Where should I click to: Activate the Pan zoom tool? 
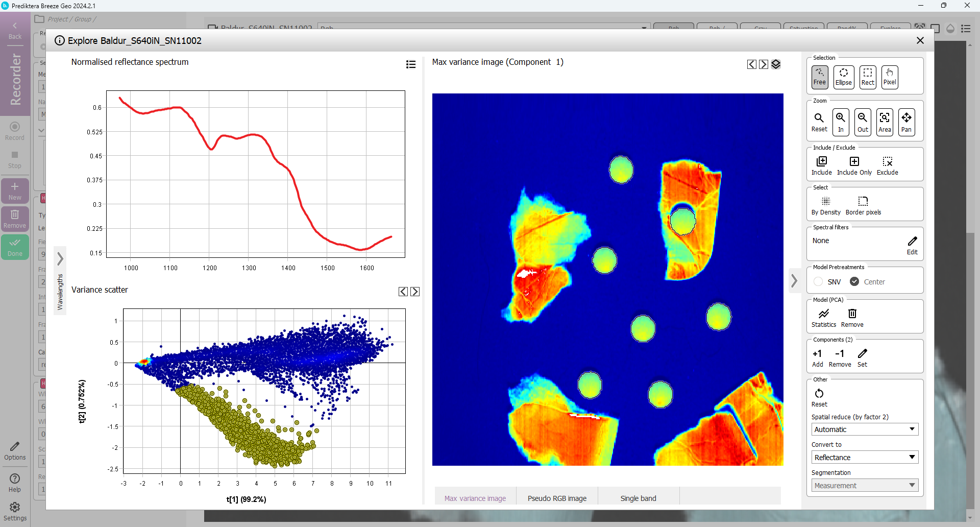pyautogui.click(x=906, y=122)
